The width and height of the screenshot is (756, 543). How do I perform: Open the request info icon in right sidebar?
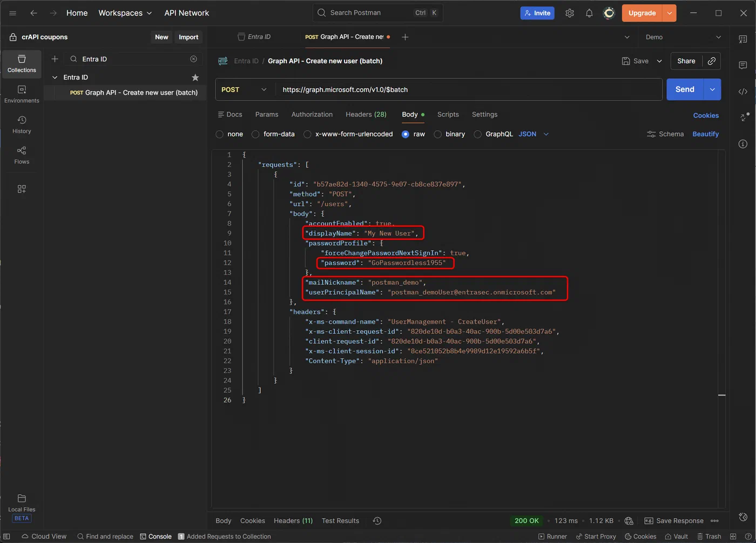pos(743,144)
